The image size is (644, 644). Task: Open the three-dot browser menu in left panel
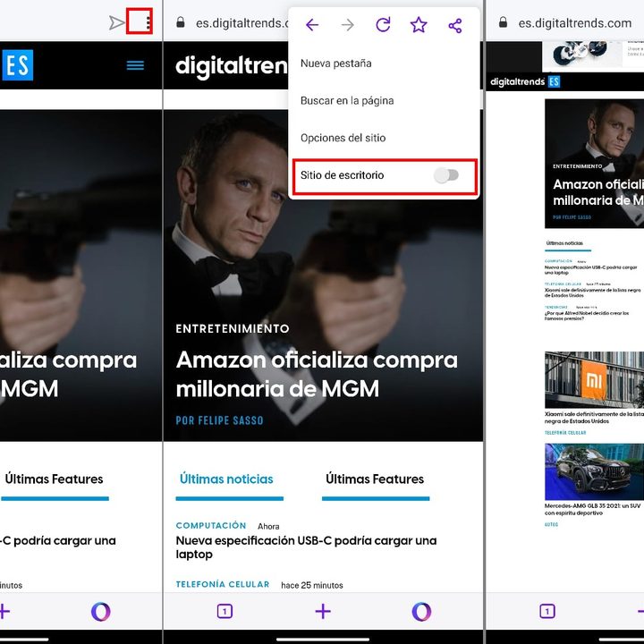click(x=148, y=21)
